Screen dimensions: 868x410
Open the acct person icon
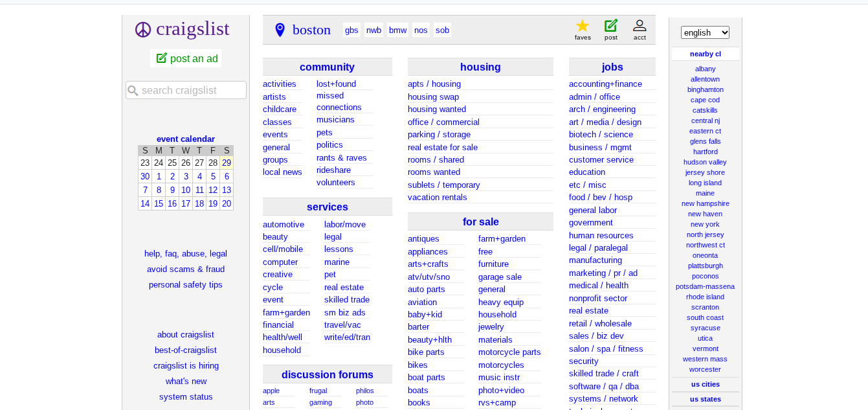[x=640, y=26]
